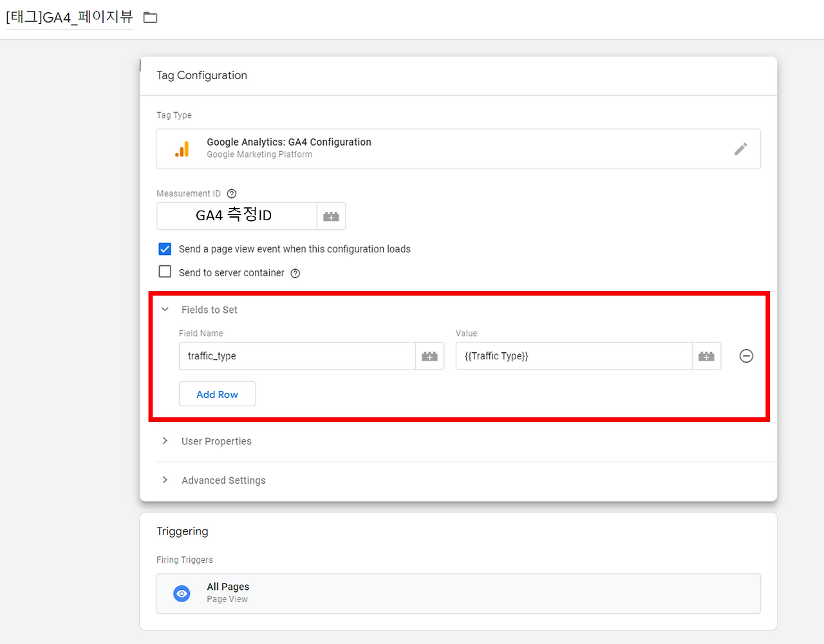Open variable picker for Value field
824x644 pixels.
(x=706, y=356)
